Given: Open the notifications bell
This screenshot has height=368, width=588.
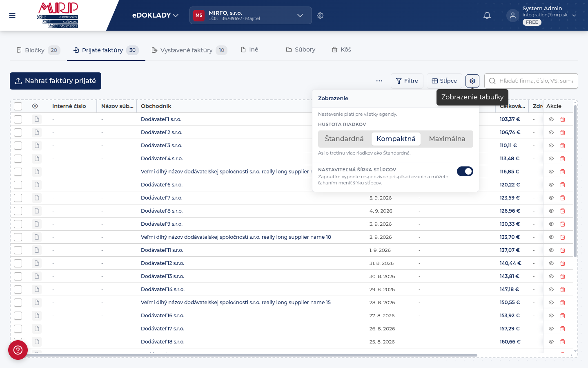Looking at the screenshot, I should tap(487, 16).
